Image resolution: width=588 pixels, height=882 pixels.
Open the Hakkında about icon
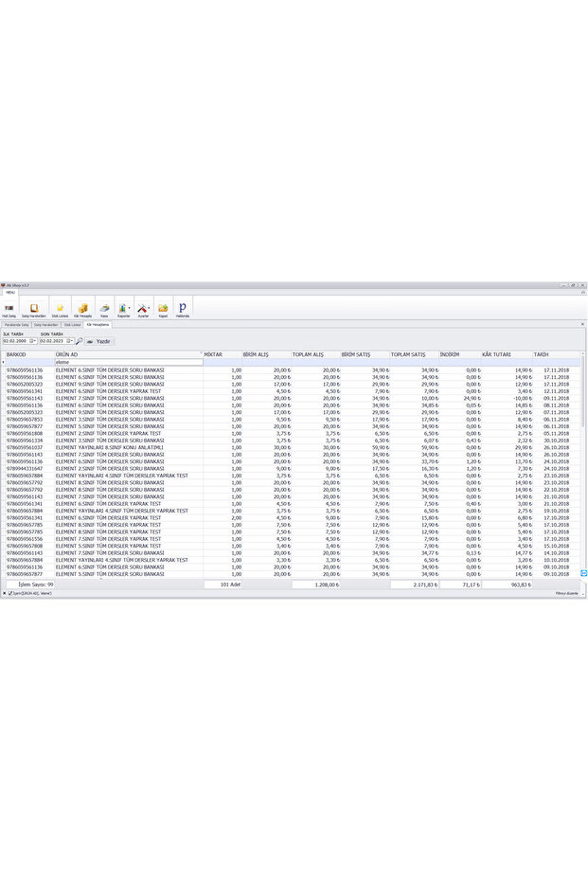click(x=183, y=309)
